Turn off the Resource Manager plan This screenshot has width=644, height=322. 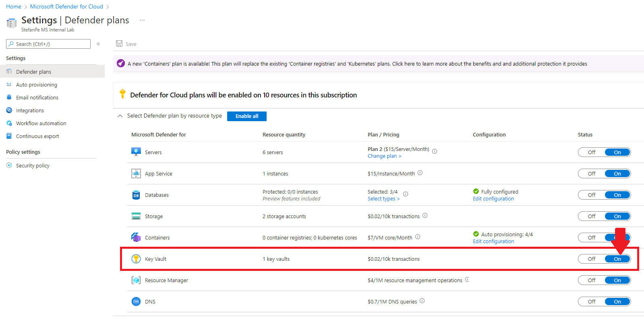pyautogui.click(x=592, y=280)
